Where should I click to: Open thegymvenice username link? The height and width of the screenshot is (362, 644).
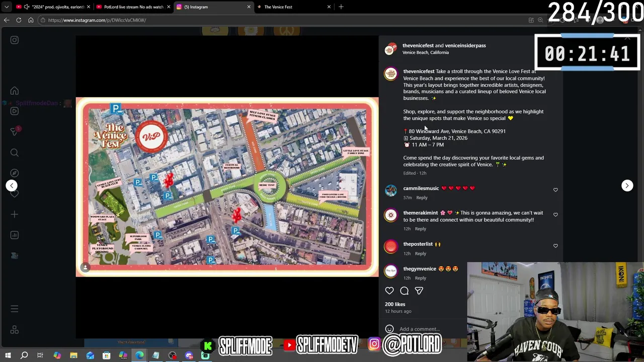[x=420, y=268]
